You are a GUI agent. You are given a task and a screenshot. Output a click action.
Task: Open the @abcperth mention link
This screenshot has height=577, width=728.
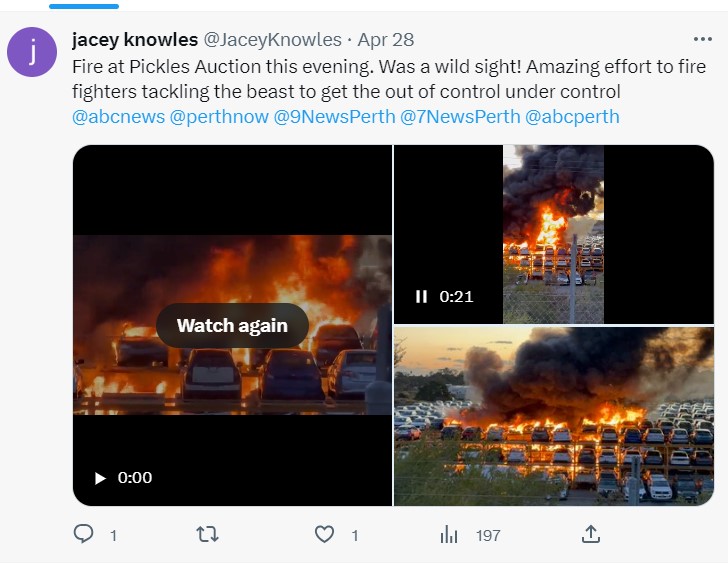click(x=573, y=116)
